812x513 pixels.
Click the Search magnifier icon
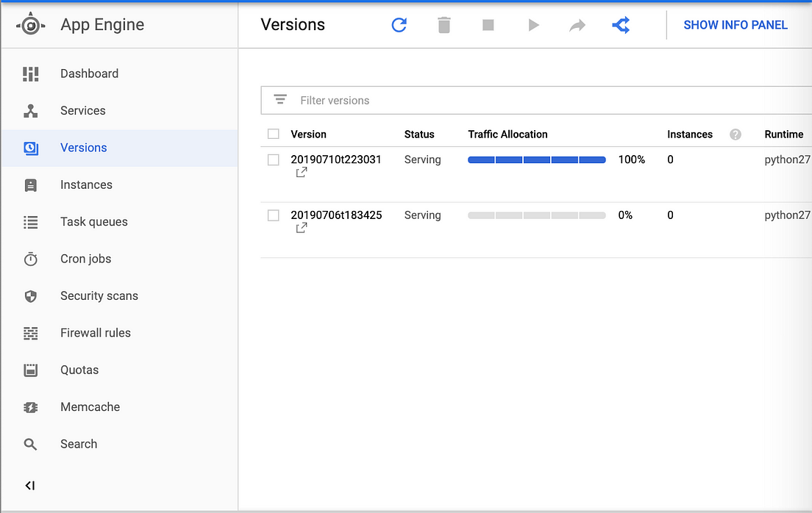31,444
